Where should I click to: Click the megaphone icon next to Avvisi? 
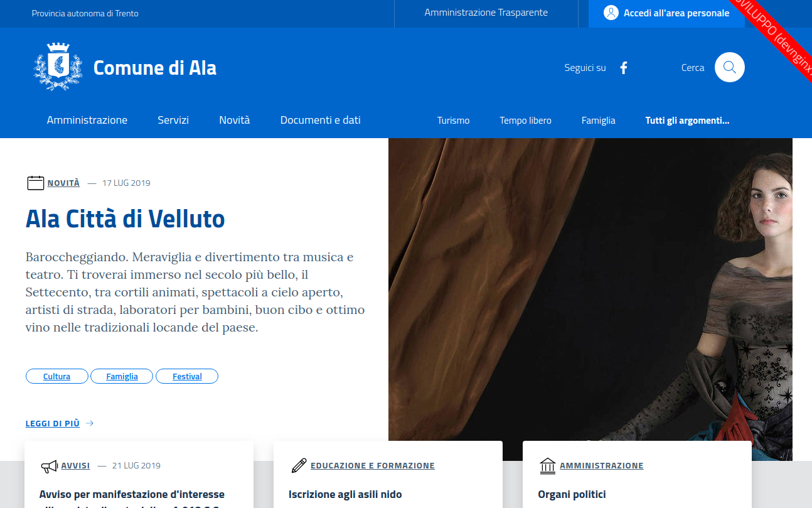[49, 466]
